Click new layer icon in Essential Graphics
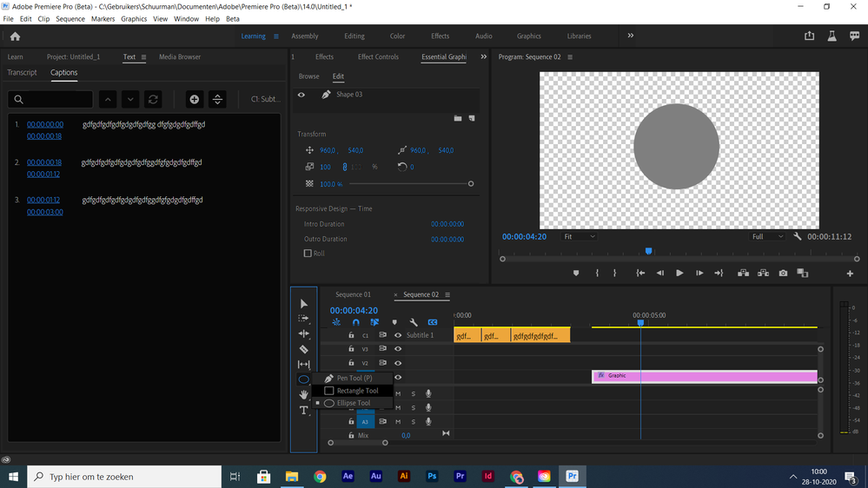 pyautogui.click(x=472, y=118)
